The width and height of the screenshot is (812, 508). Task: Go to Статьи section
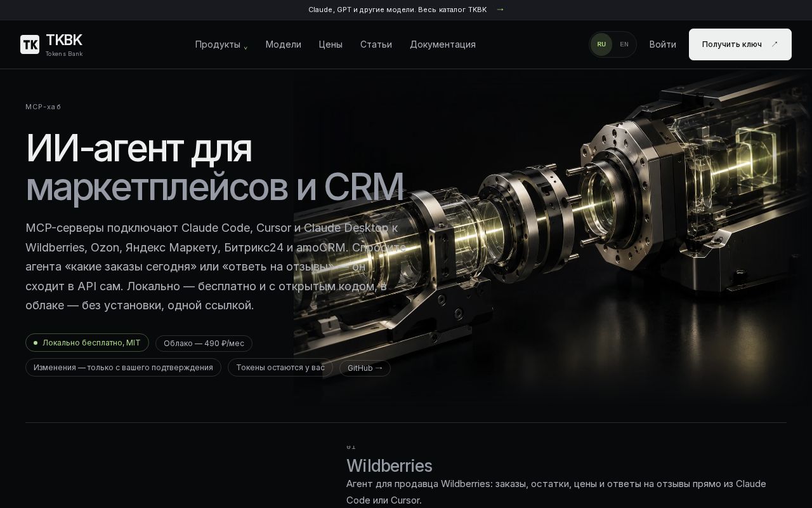(x=376, y=44)
